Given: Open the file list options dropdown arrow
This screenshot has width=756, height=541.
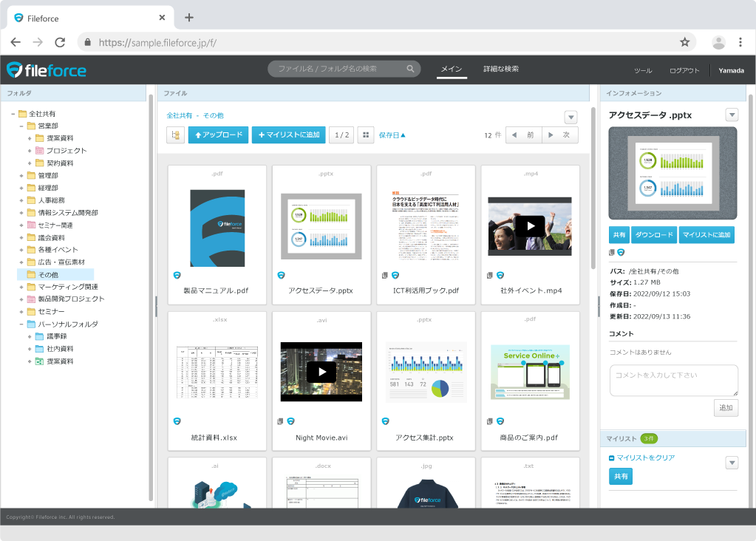Looking at the screenshot, I should [x=571, y=117].
